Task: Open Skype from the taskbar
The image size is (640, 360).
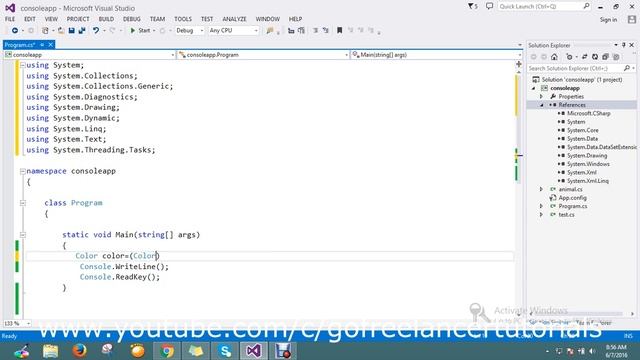Action: coord(225,351)
